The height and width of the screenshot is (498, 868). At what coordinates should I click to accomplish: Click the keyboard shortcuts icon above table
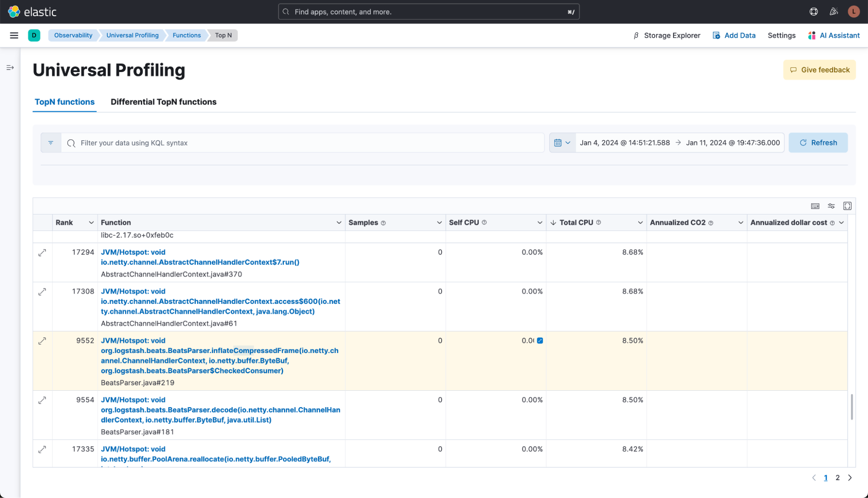coord(815,206)
